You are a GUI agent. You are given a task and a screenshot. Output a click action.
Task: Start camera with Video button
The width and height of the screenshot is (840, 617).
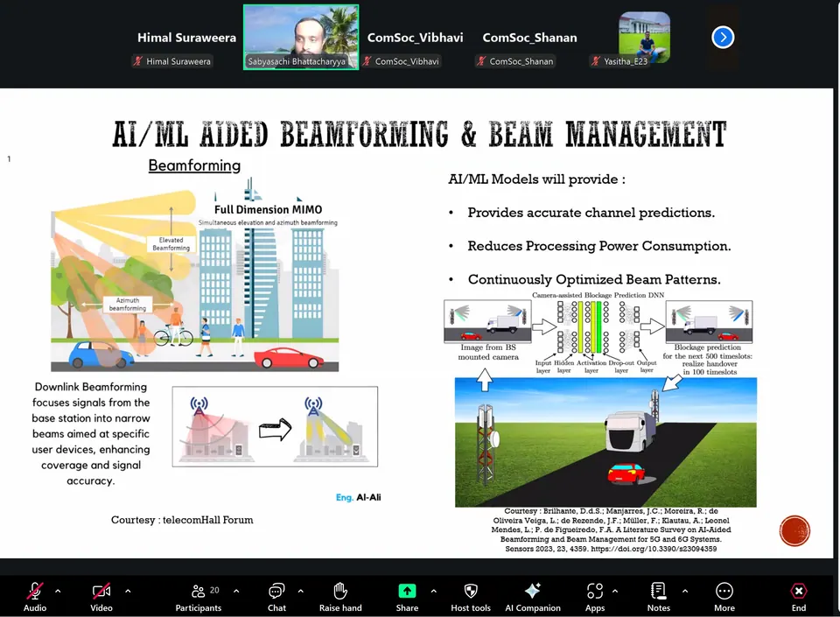pos(101,596)
